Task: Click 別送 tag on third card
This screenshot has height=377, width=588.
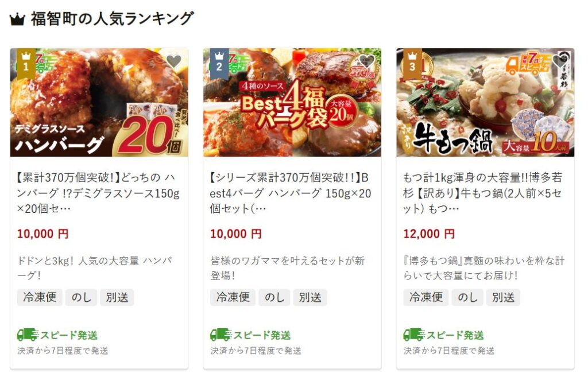Action: (x=503, y=298)
